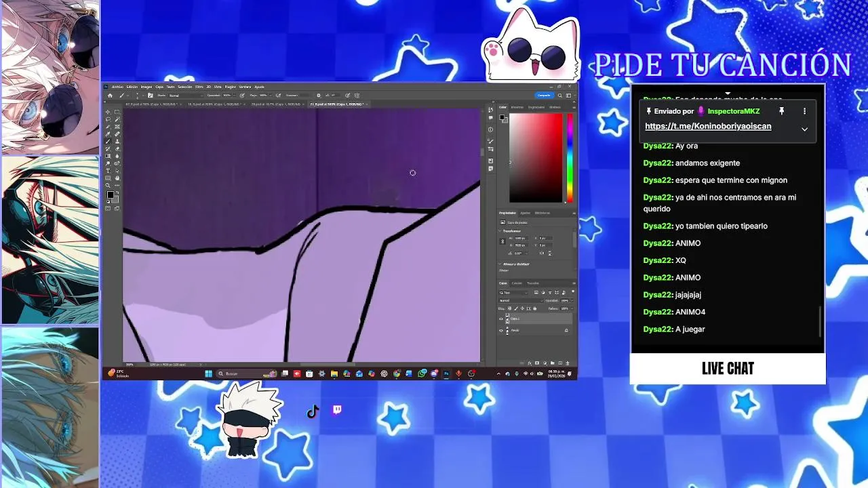This screenshot has height=488, width=868.
Task: Open the Imagen menu
Action: pos(146,87)
